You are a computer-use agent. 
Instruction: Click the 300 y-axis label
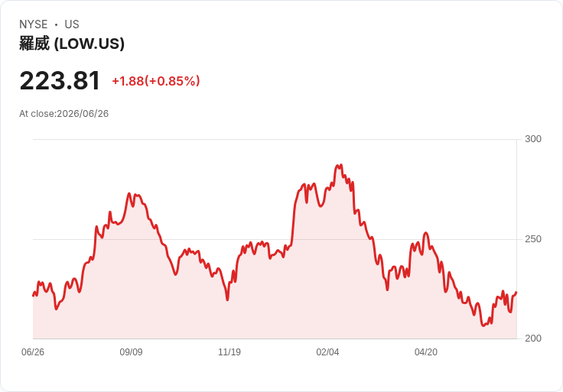(x=533, y=139)
